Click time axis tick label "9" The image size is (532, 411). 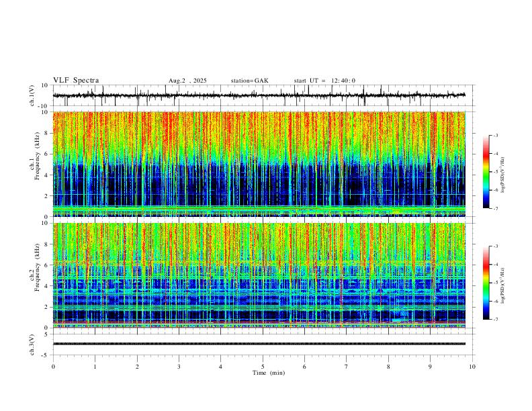pos(430,367)
